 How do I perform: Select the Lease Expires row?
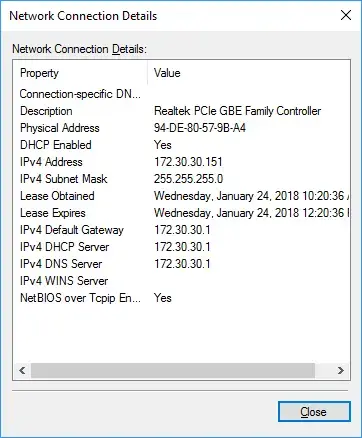point(182,213)
